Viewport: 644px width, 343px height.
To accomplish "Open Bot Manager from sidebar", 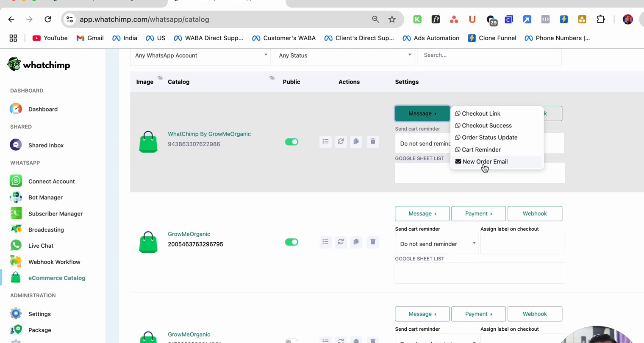I will coord(45,197).
